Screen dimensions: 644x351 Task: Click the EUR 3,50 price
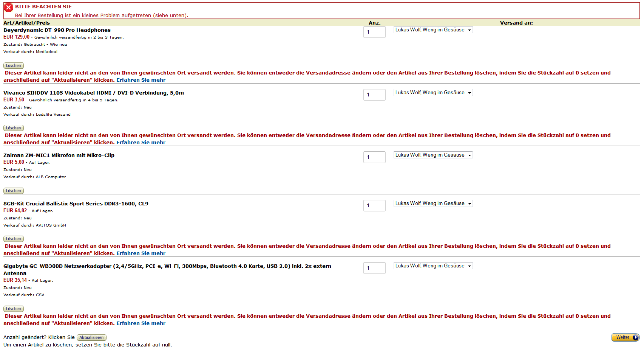pos(14,100)
